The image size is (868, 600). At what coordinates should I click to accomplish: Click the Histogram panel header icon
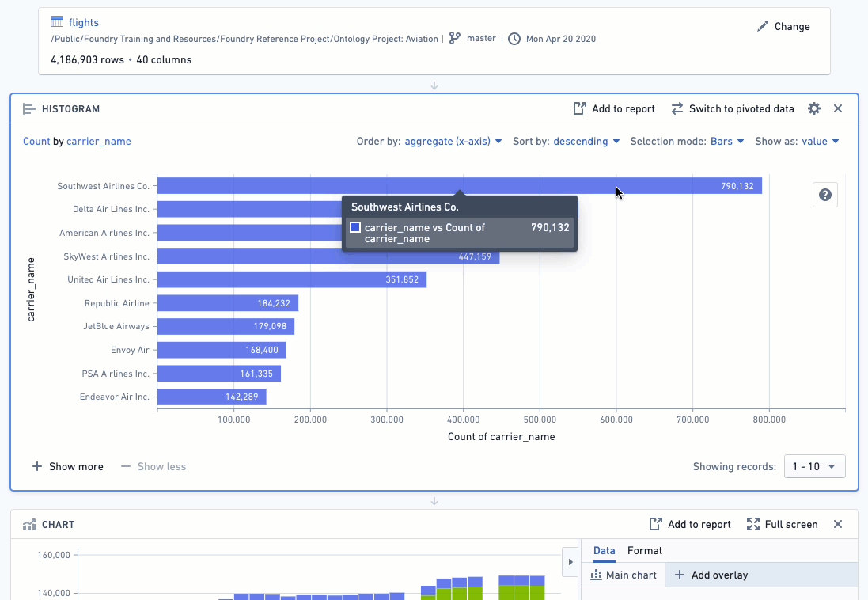(x=28, y=108)
